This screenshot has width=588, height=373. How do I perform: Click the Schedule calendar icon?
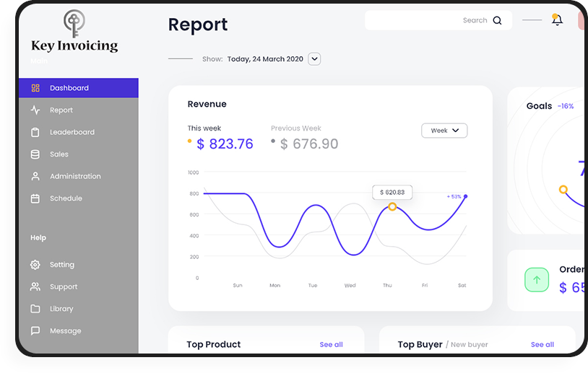coord(35,198)
